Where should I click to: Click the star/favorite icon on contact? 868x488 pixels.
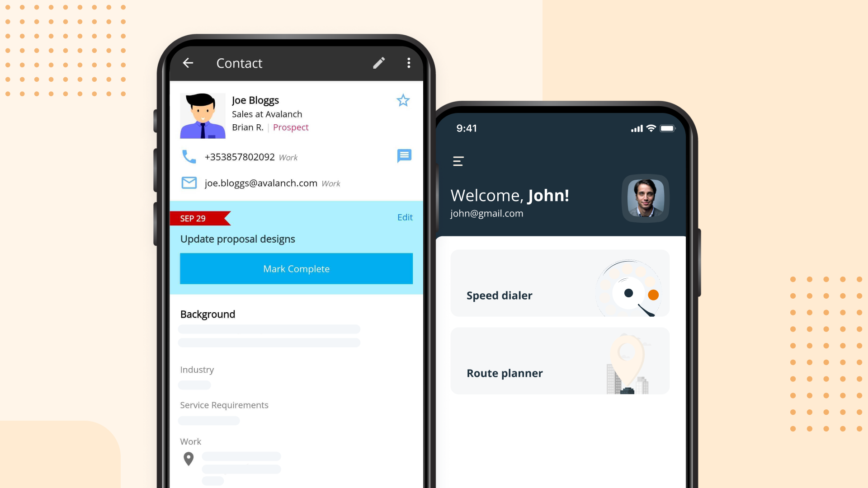pyautogui.click(x=403, y=99)
